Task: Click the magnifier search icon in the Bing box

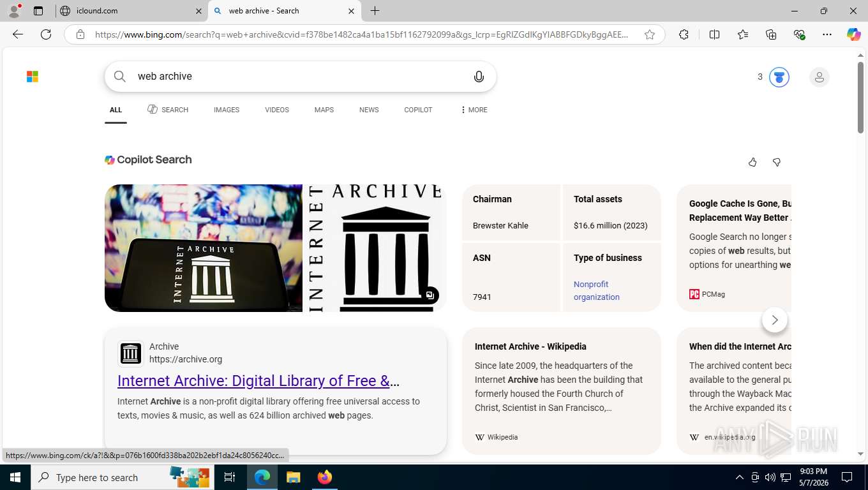Action: pos(120,77)
